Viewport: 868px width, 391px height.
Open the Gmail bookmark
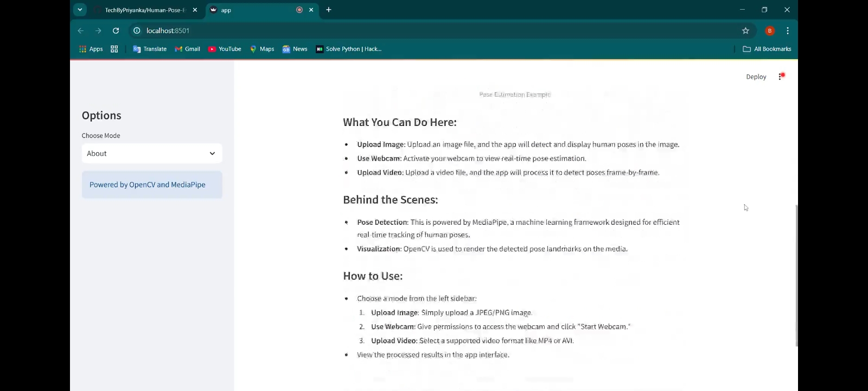click(187, 49)
